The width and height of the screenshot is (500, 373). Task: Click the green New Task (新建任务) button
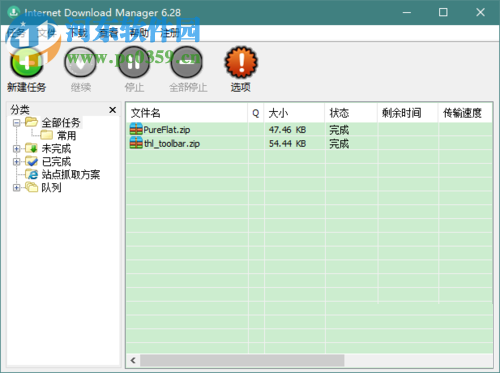(x=27, y=70)
